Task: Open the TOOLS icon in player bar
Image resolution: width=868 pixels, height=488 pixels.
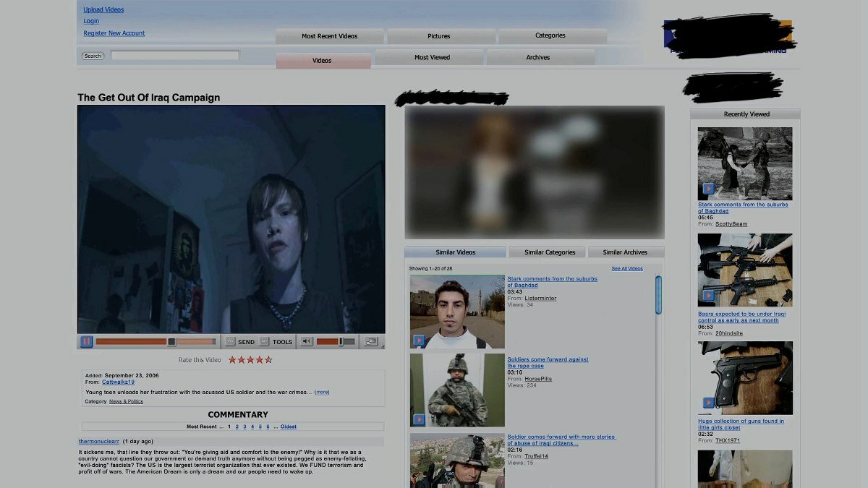Action: (x=265, y=342)
